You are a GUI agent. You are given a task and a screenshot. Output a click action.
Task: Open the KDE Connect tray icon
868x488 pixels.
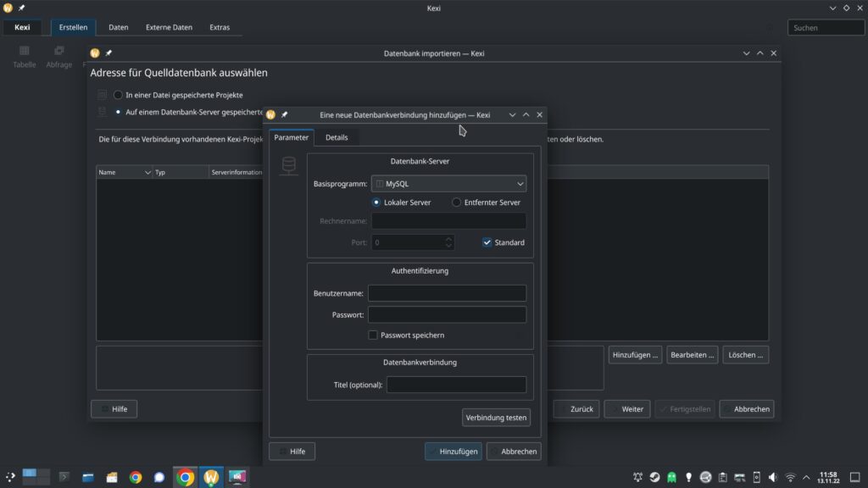coord(705,477)
